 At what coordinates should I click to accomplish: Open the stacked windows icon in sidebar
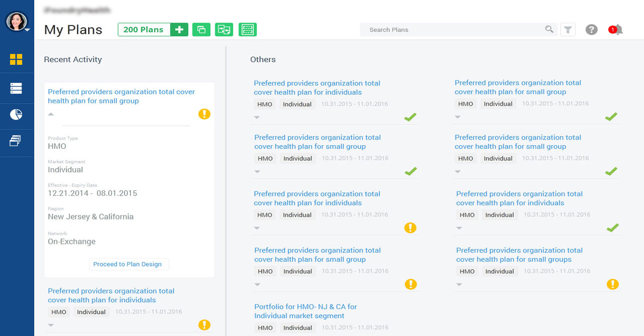(16, 141)
